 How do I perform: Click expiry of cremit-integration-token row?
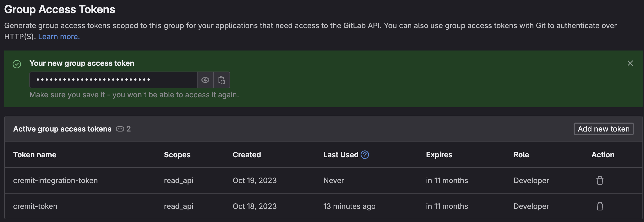click(x=447, y=180)
